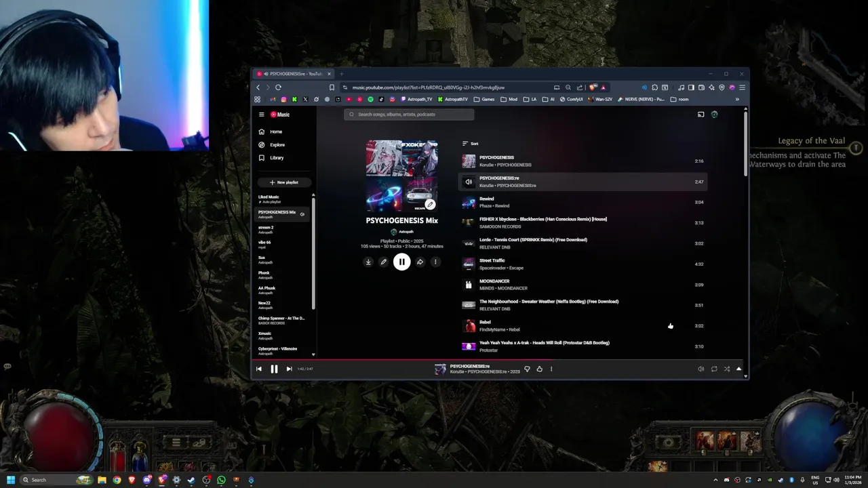Reload the page in browser toolbar
Screen dimensions: 868x488
coord(278,87)
